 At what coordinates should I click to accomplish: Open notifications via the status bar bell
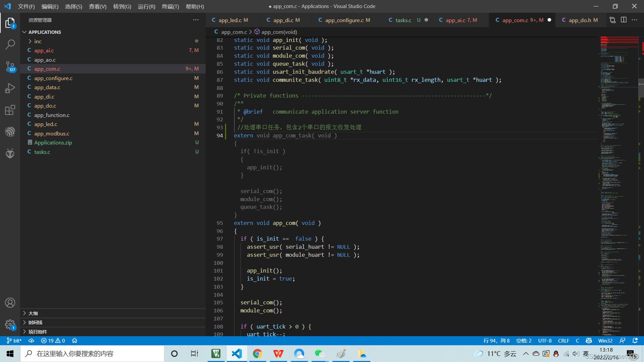click(x=636, y=341)
